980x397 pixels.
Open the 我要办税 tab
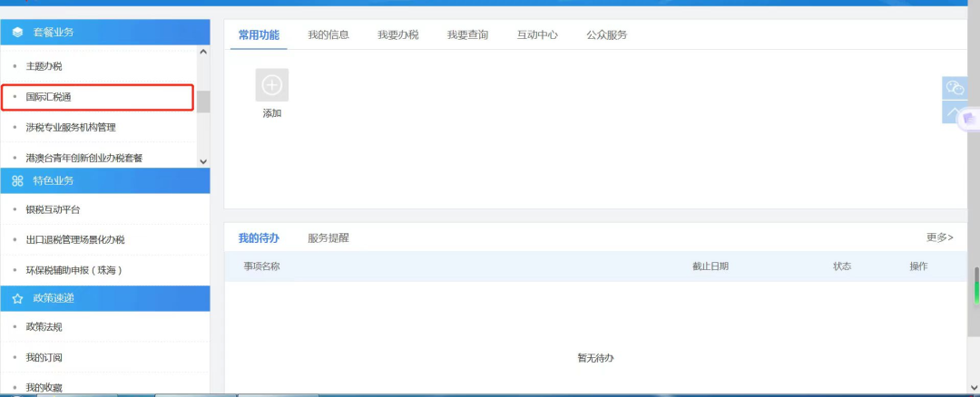(398, 35)
